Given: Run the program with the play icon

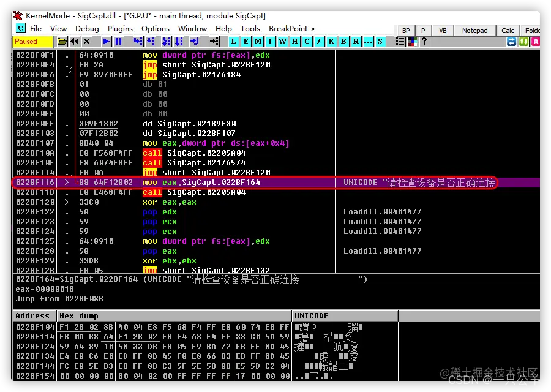Looking at the screenshot, I should click(x=106, y=42).
